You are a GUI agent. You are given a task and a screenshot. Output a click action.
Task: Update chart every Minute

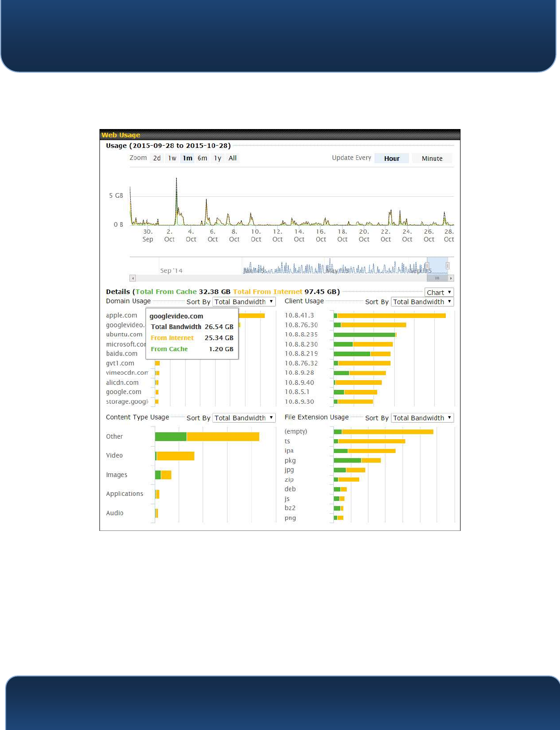point(432,159)
